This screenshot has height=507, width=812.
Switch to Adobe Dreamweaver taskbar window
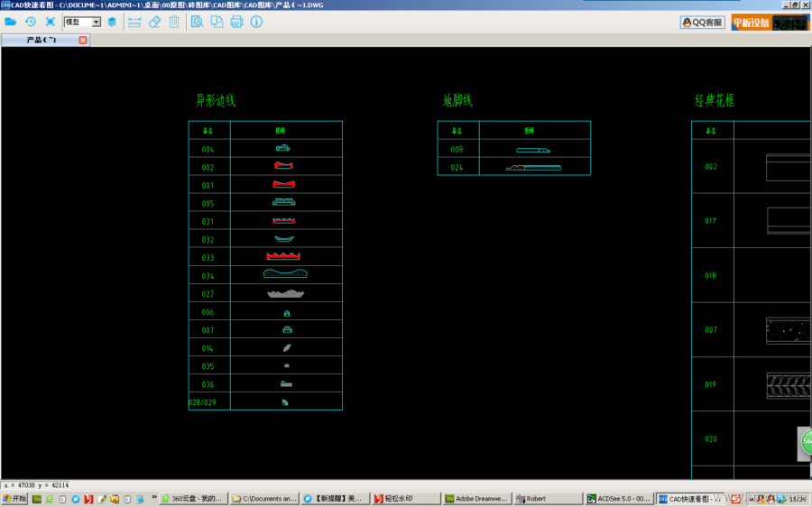coord(477,499)
